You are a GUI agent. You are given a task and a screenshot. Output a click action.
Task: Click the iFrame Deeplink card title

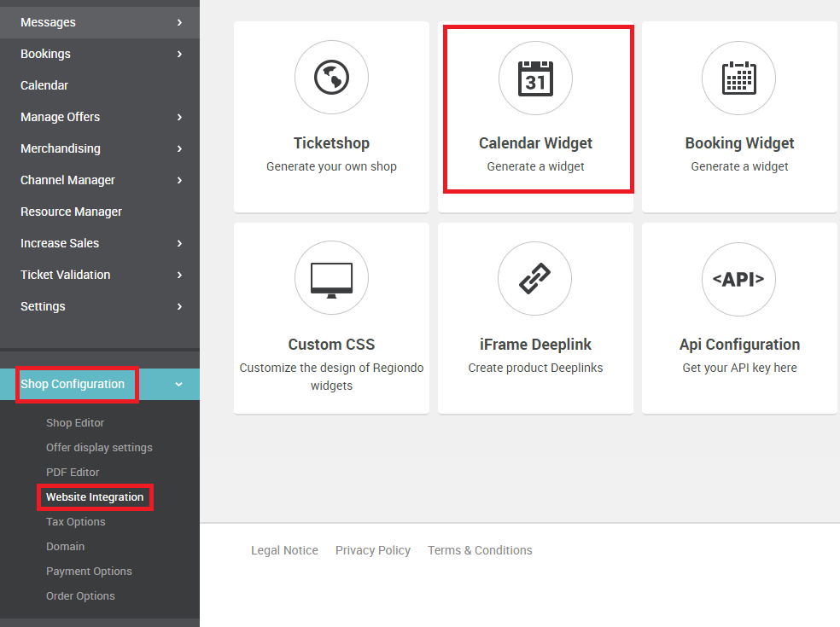[536, 345]
